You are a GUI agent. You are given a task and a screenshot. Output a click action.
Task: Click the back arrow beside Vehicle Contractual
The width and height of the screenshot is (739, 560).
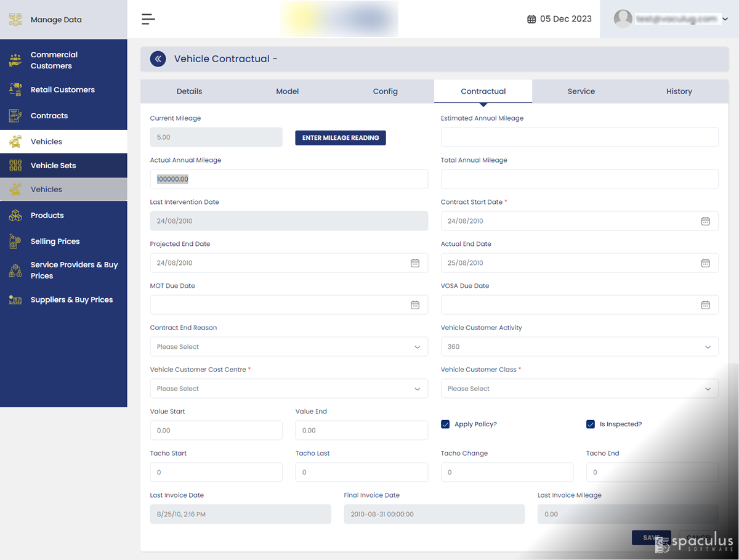[x=158, y=59]
